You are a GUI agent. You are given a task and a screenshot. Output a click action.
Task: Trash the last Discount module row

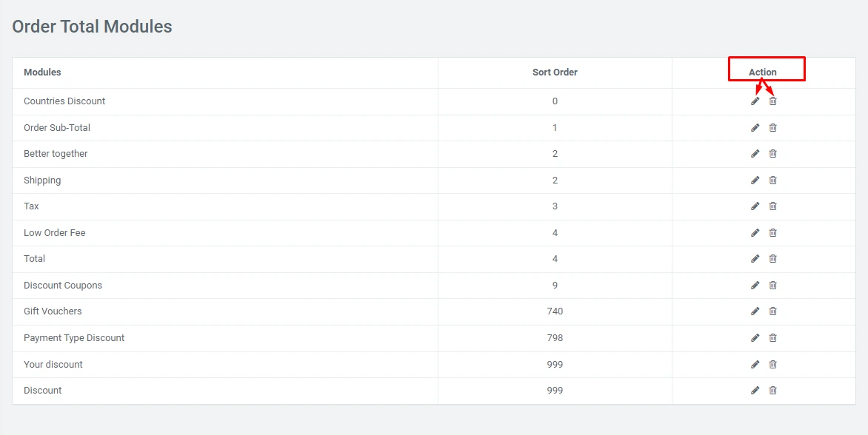pos(772,391)
